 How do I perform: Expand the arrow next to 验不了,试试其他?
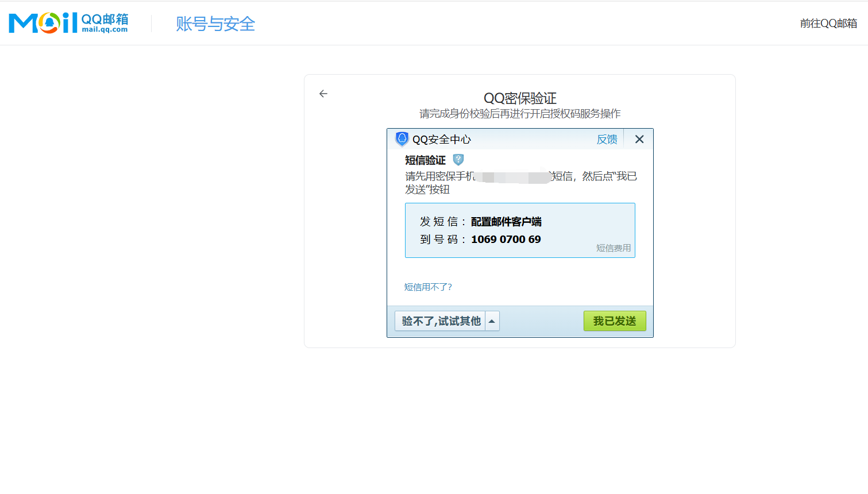click(x=492, y=321)
